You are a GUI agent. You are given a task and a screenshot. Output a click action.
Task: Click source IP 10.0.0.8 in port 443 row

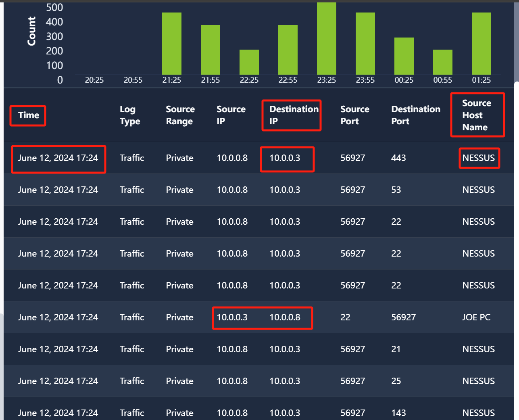click(x=232, y=158)
